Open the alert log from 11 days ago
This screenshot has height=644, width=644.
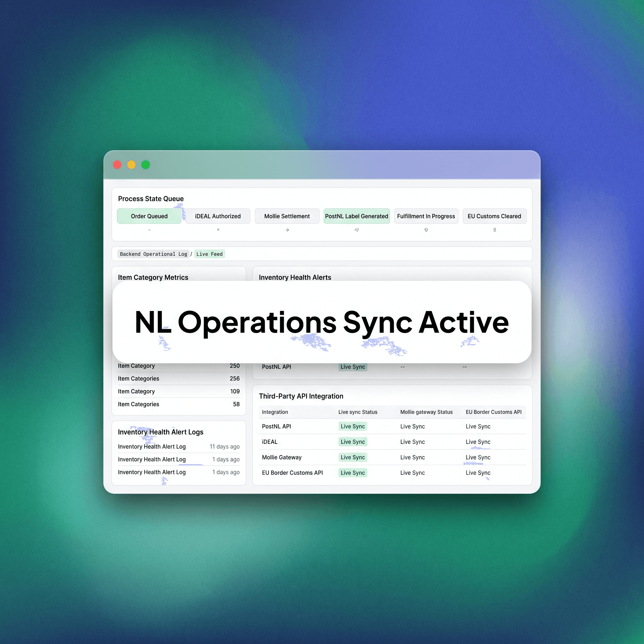[x=179, y=447]
